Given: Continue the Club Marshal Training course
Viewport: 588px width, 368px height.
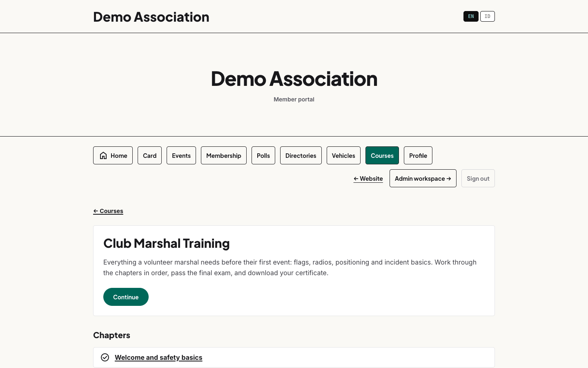Looking at the screenshot, I should coord(126,297).
